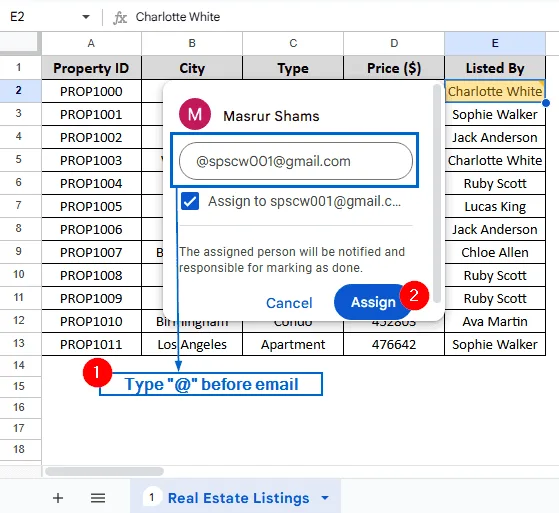Click the comment box vertical scrollbar

437,194
